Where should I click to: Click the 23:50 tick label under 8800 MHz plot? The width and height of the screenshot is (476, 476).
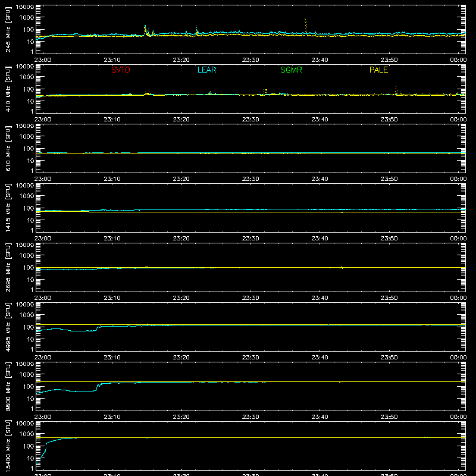pyautogui.click(x=389, y=417)
